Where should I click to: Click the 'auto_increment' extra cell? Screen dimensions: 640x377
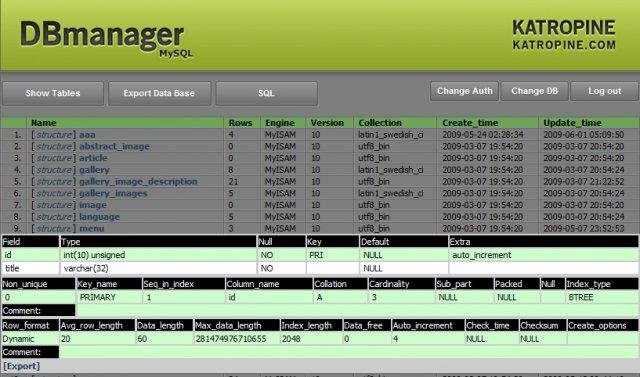544,255
